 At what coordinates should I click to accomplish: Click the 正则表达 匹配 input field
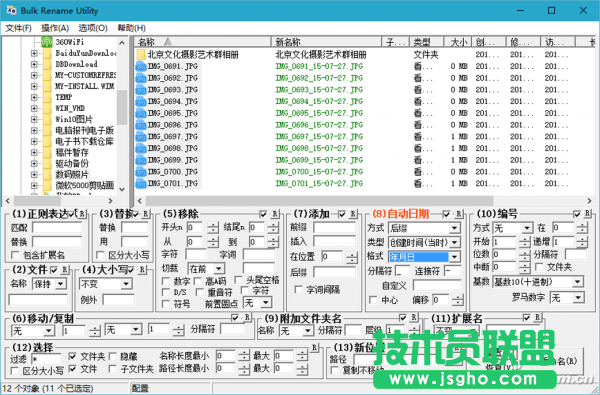pos(57,228)
